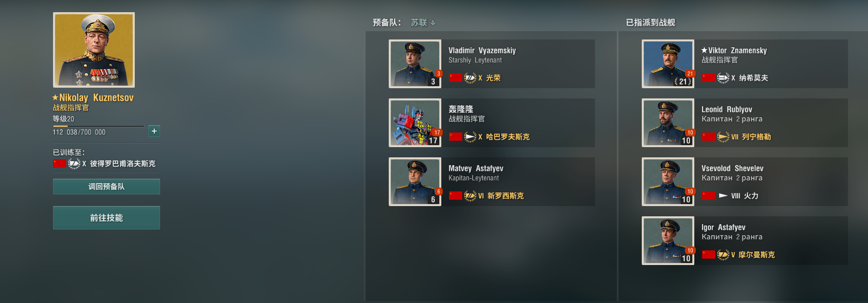
Task: Select Viktor Znamensky's portrait
Action: [668, 64]
